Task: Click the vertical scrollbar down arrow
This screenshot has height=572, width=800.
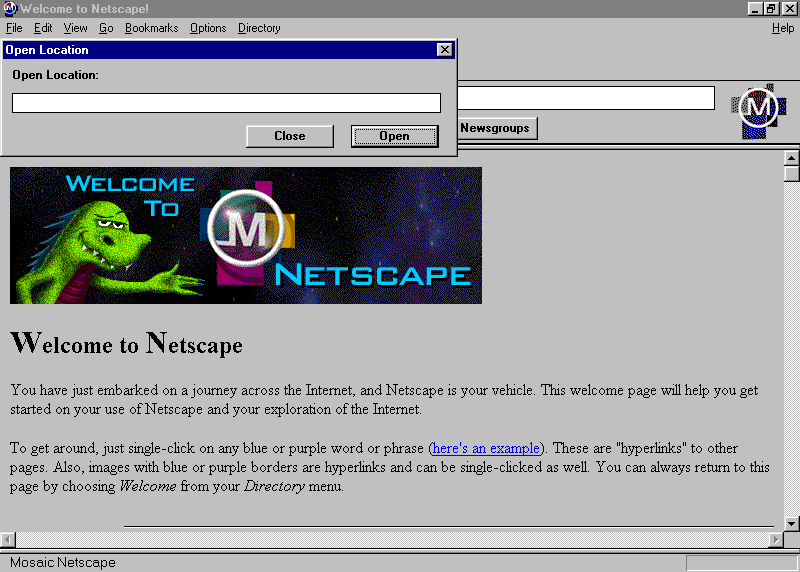Action: (x=791, y=524)
